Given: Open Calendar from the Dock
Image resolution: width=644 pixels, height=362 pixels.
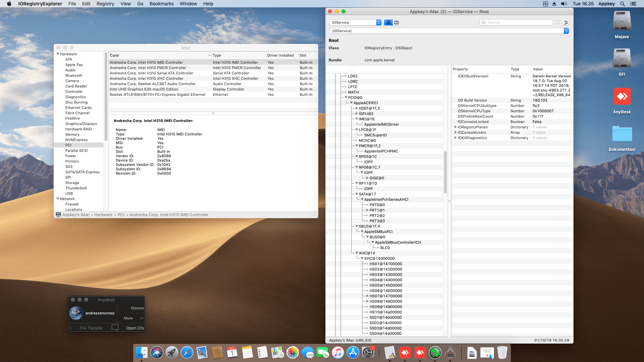Looking at the screenshot, I should point(232,353).
